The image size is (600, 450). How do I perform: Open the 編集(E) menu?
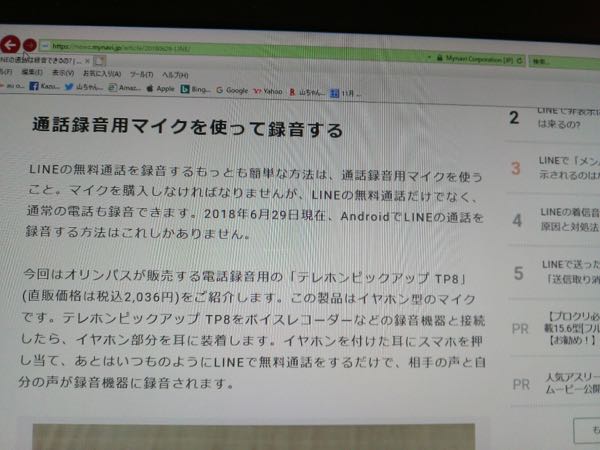tap(32, 72)
